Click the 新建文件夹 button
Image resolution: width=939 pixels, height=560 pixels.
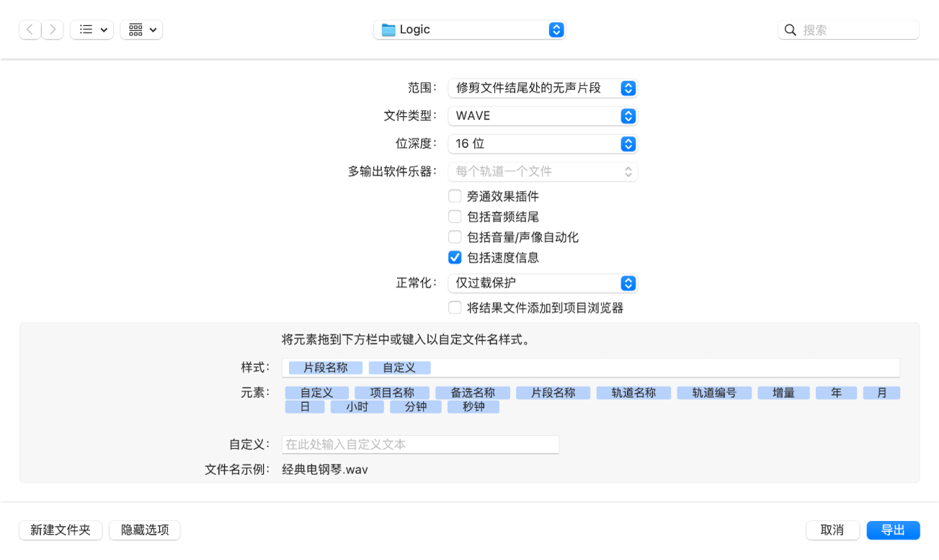point(61,530)
